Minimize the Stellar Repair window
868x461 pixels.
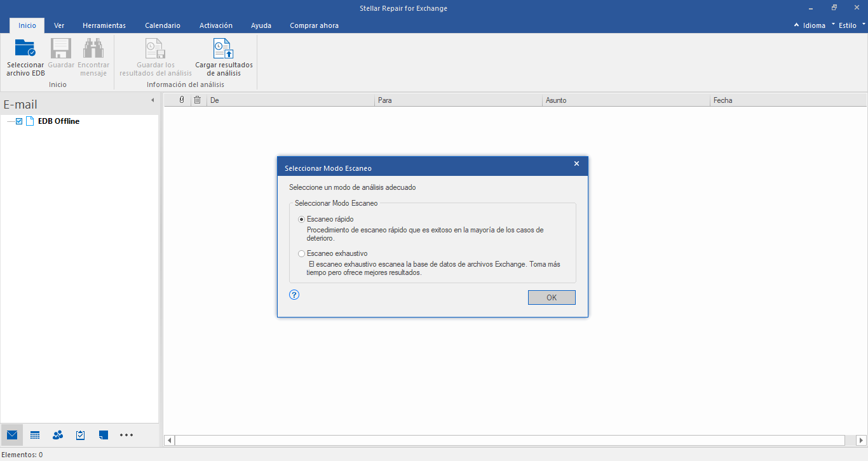[811, 8]
